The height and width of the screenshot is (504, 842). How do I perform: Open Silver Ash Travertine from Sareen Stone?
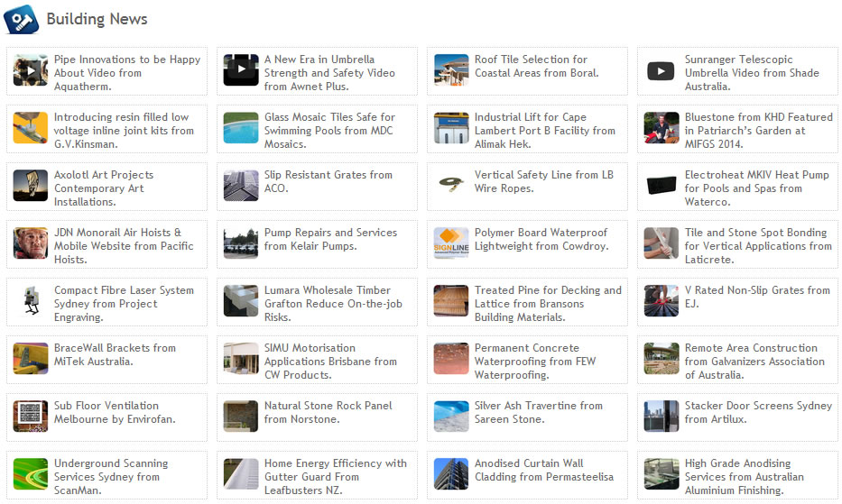click(x=539, y=412)
